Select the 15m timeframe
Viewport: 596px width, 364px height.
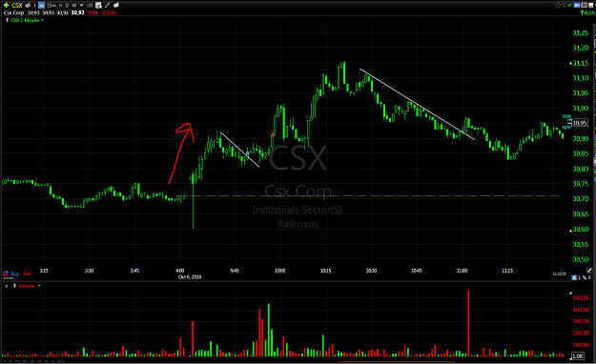pos(51,6)
